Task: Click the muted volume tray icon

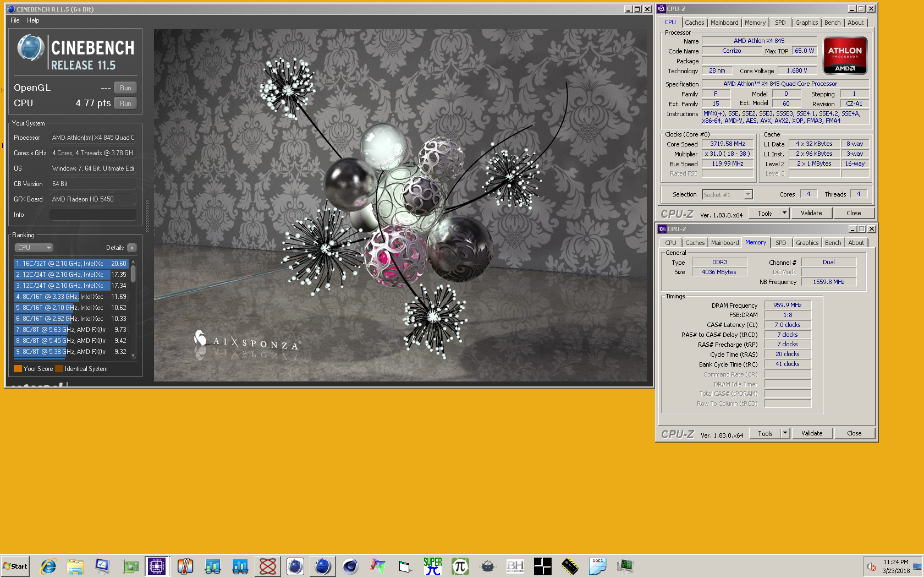Action: 872,566
